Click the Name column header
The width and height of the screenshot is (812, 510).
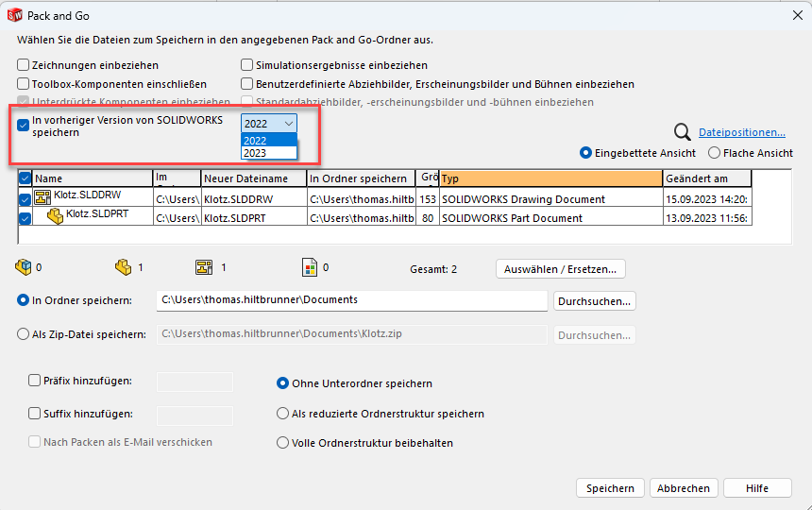(x=93, y=178)
